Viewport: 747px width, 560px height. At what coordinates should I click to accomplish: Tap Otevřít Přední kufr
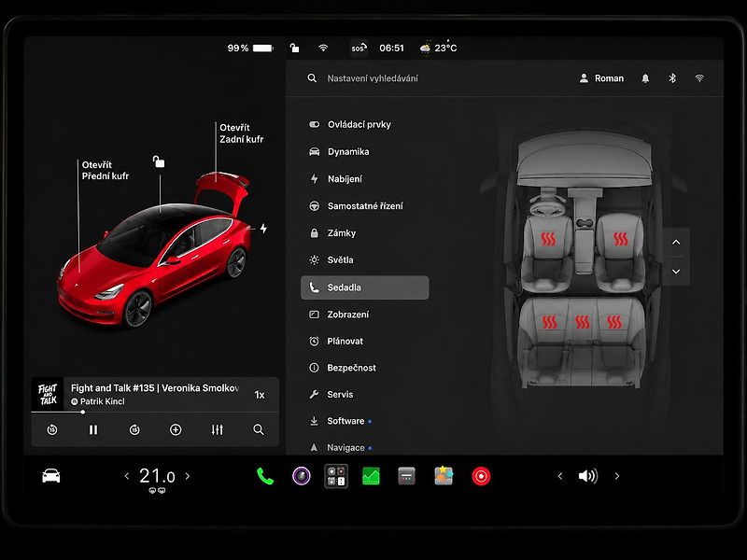(x=106, y=171)
